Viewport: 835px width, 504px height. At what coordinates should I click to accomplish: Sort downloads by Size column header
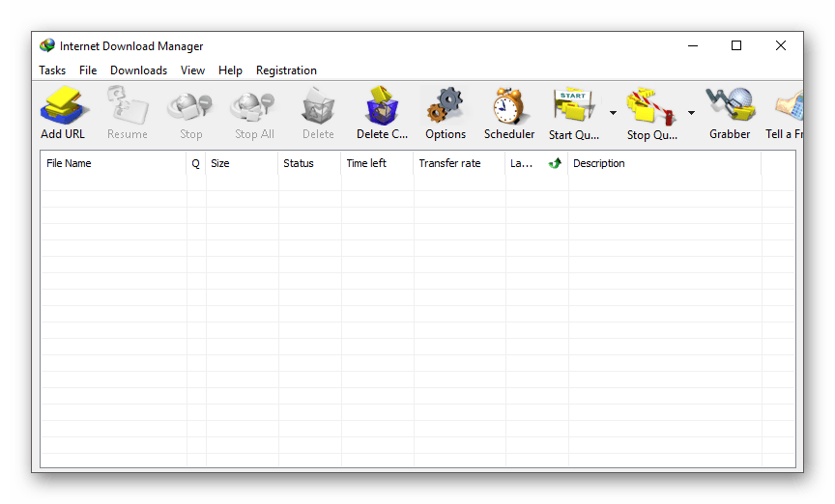click(242, 164)
